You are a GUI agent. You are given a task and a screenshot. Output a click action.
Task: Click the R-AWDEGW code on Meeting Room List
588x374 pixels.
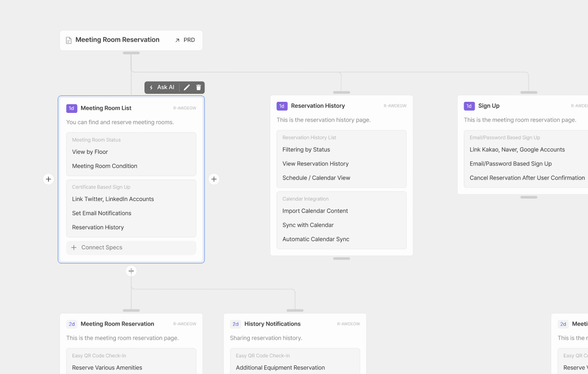click(185, 108)
